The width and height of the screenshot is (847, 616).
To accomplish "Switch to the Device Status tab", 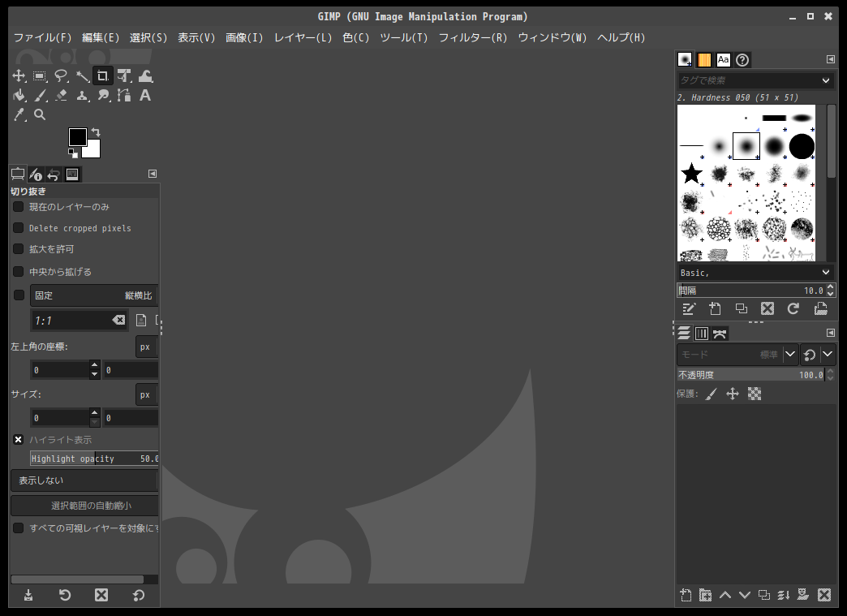I will click(36, 174).
